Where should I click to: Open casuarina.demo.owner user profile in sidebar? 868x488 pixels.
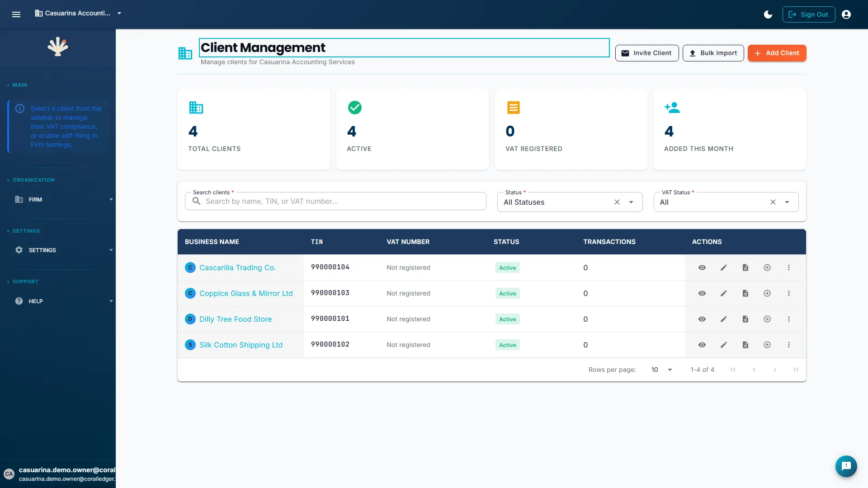[58, 474]
